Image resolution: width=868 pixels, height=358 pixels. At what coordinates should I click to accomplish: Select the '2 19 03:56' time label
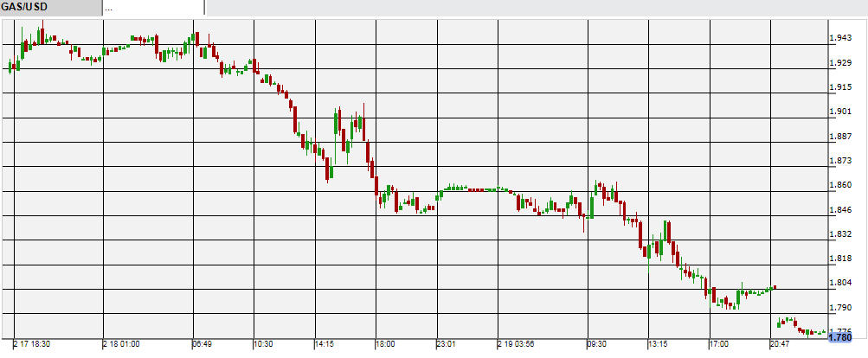(x=518, y=343)
